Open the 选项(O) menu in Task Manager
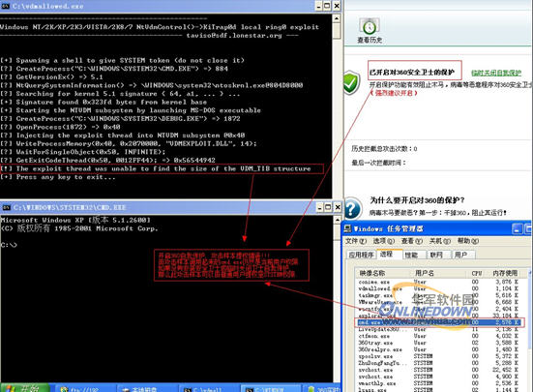 [383, 241]
